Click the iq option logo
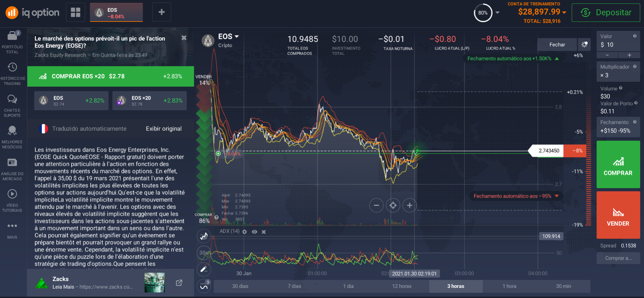This screenshot has width=644, height=298. coord(32,13)
